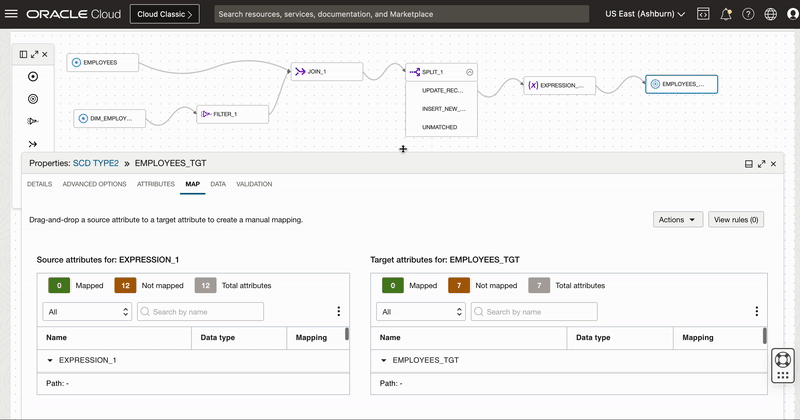Switch to the ADVANCED OPTIONS tab

point(94,184)
